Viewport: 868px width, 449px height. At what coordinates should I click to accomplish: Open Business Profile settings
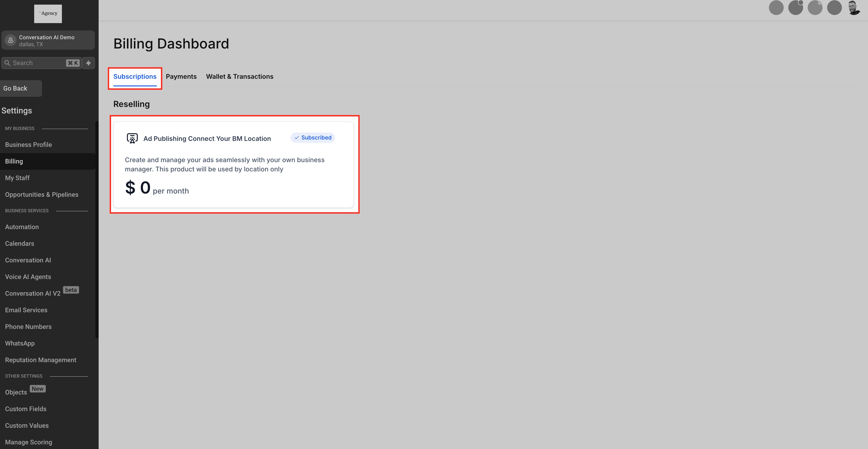point(28,145)
